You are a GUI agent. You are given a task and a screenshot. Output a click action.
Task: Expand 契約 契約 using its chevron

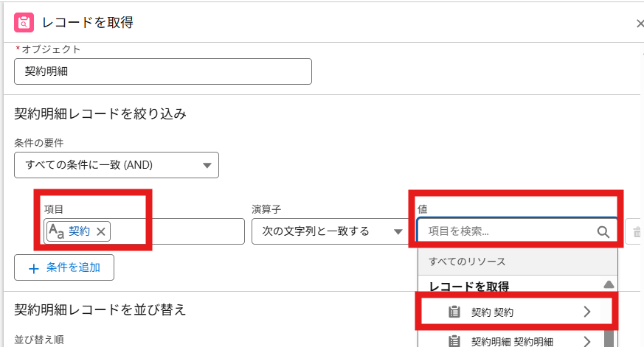point(586,312)
